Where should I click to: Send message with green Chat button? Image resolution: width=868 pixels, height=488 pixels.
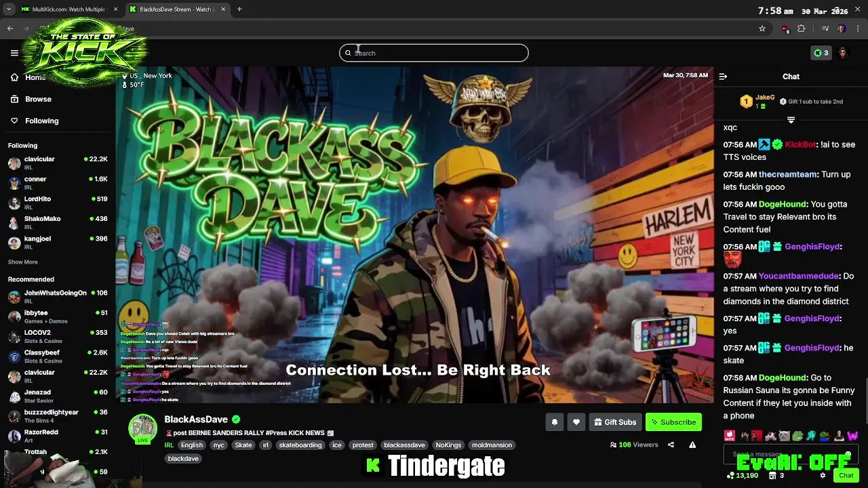[x=846, y=476]
